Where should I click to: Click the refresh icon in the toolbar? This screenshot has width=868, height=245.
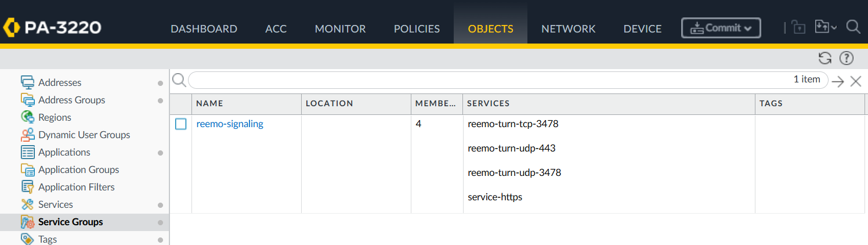[824, 58]
